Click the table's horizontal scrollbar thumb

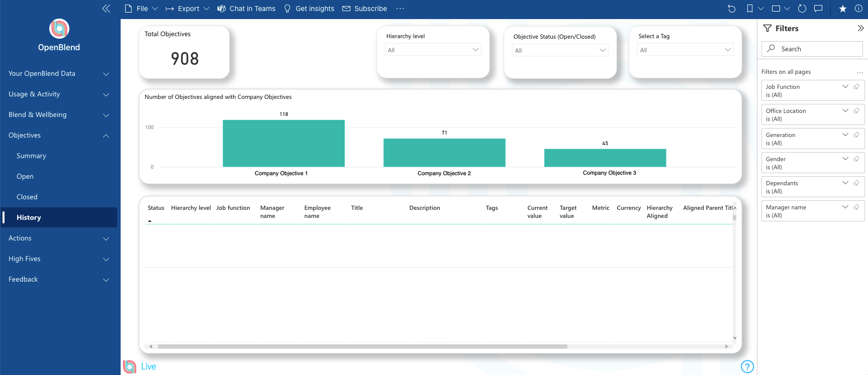click(362, 346)
